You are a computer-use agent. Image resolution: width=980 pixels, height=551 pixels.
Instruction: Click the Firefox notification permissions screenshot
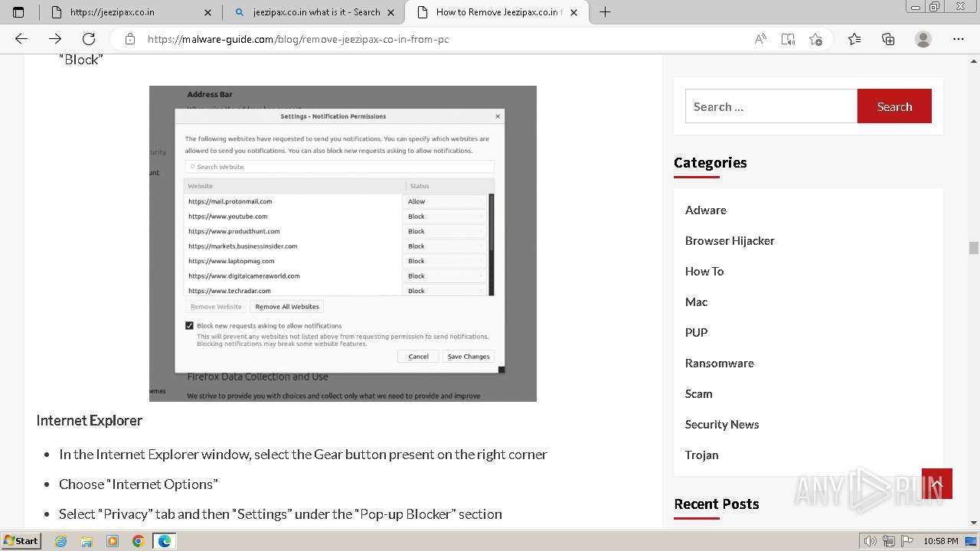click(x=343, y=243)
